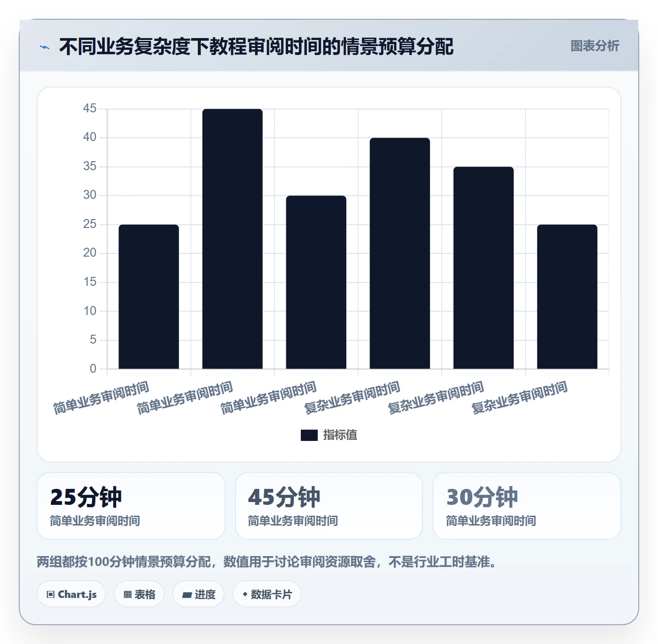Screen dimensions: 658x644
Task: Click the bar with value 30
Action: pyautogui.click(x=316, y=282)
